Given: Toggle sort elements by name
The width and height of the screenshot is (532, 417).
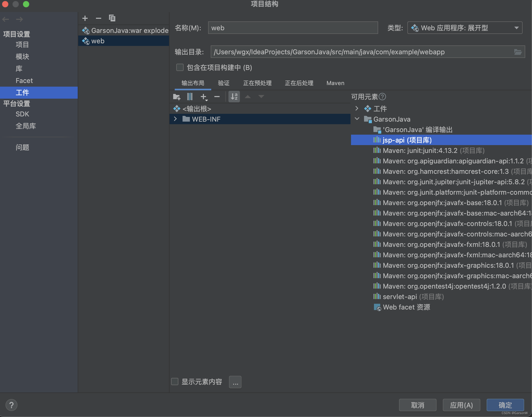Looking at the screenshot, I should (234, 97).
